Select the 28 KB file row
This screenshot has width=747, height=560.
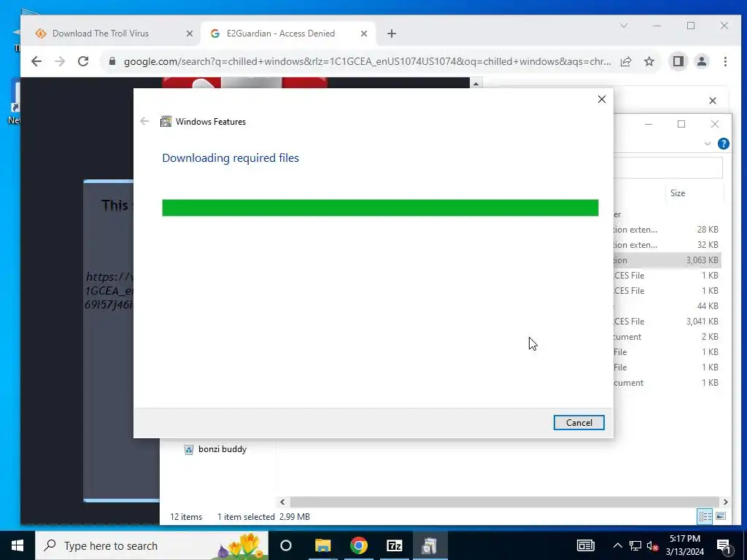pyautogui.click(x=667, y=230)
